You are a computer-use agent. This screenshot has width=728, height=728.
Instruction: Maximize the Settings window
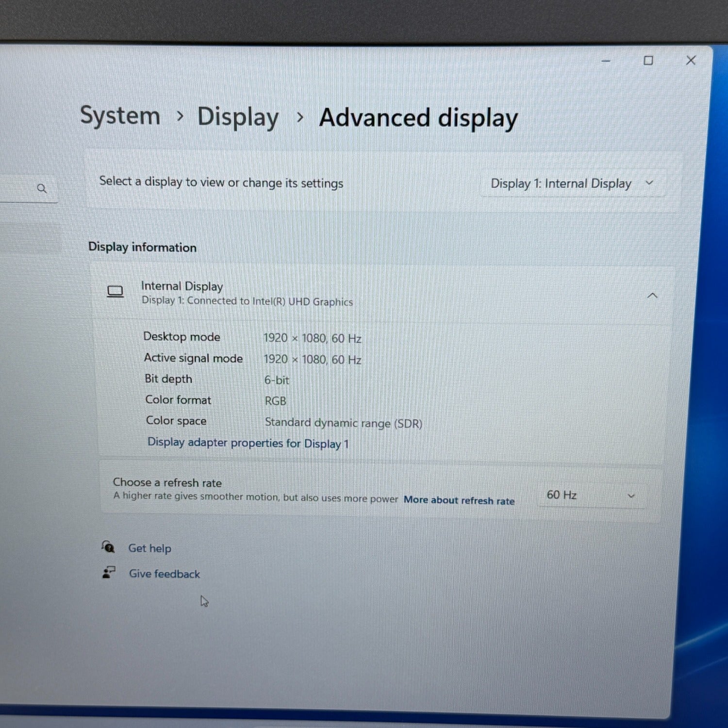[x=648, y=61]
